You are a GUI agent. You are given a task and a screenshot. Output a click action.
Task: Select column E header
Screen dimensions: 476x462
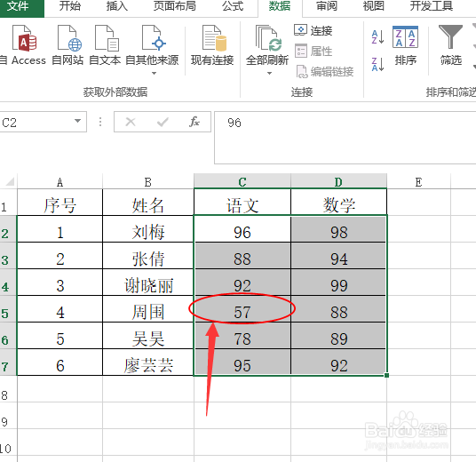[419, 182]
